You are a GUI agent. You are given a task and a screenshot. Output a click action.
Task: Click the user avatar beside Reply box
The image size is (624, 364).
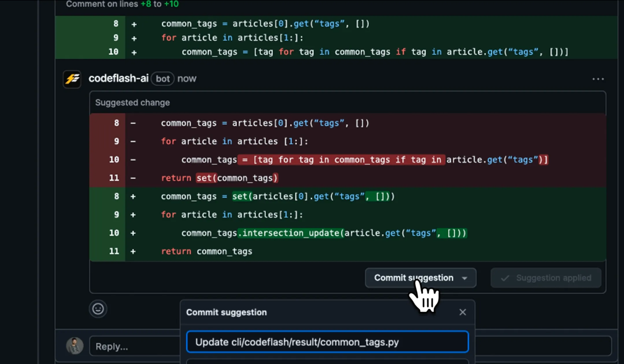(75, 346)
